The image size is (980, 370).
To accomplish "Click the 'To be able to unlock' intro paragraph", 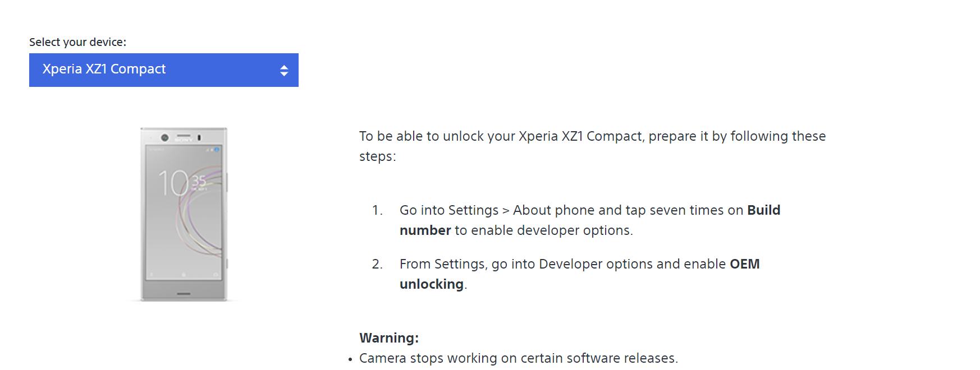I will tap(592, 137).
